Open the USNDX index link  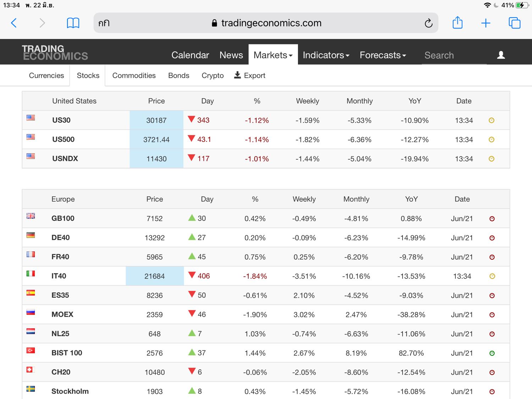tap(65, 159)
